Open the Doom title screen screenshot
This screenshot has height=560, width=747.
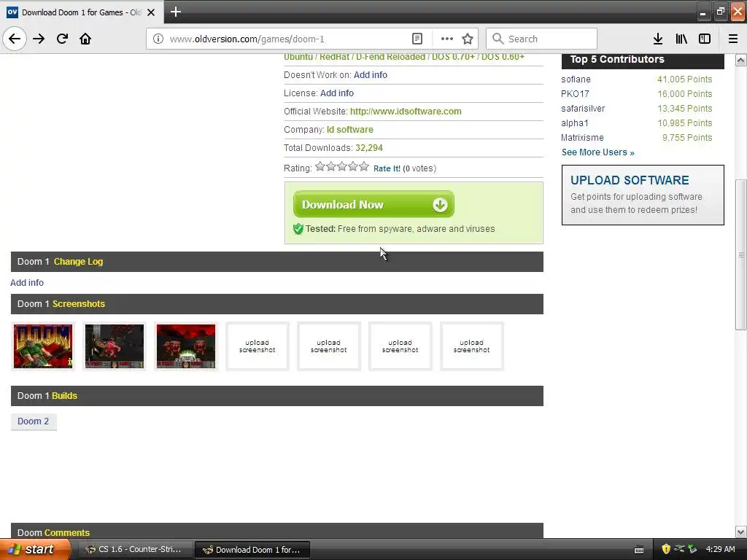point(43,346)
